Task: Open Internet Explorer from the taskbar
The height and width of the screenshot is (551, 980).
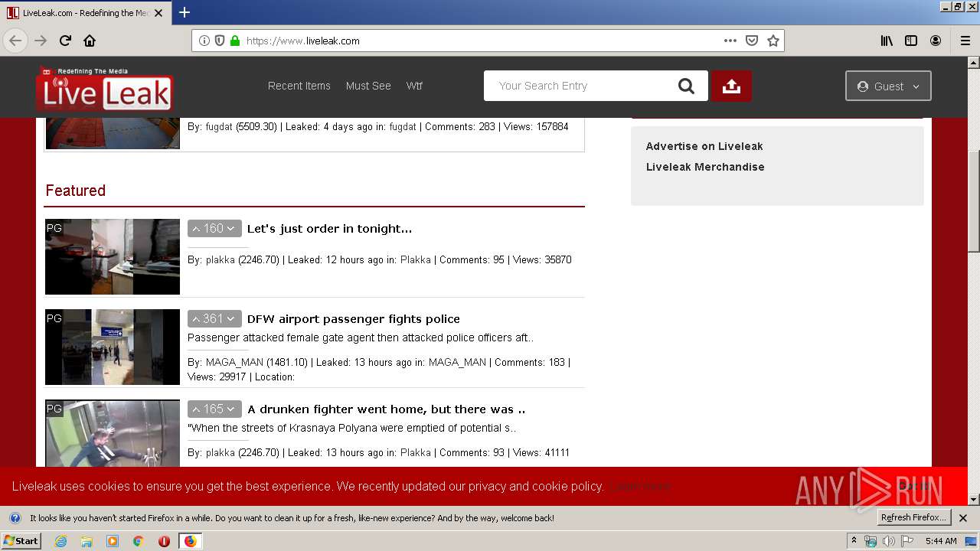Action: click(60, 541)
